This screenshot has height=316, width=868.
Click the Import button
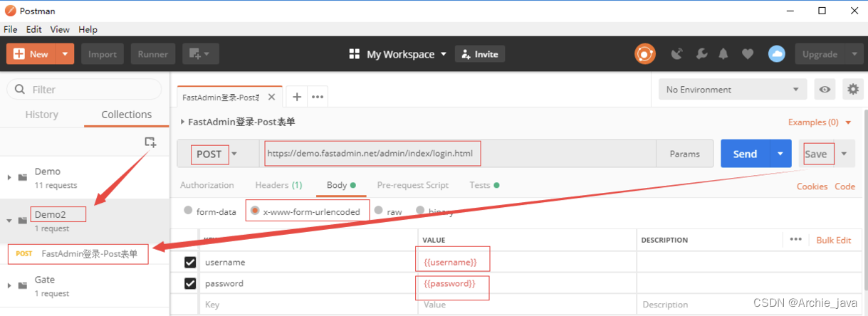(103, 54)
